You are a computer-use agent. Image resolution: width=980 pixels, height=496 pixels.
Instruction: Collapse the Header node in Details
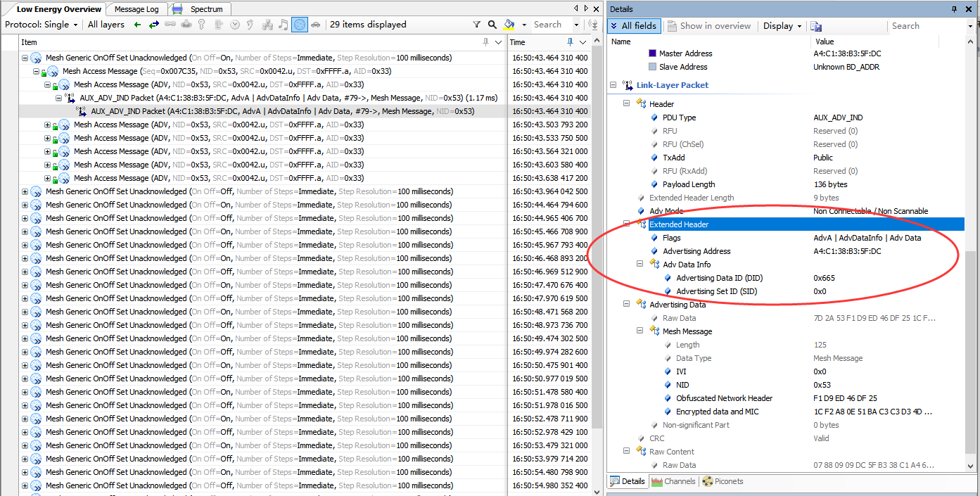point(627,104)
